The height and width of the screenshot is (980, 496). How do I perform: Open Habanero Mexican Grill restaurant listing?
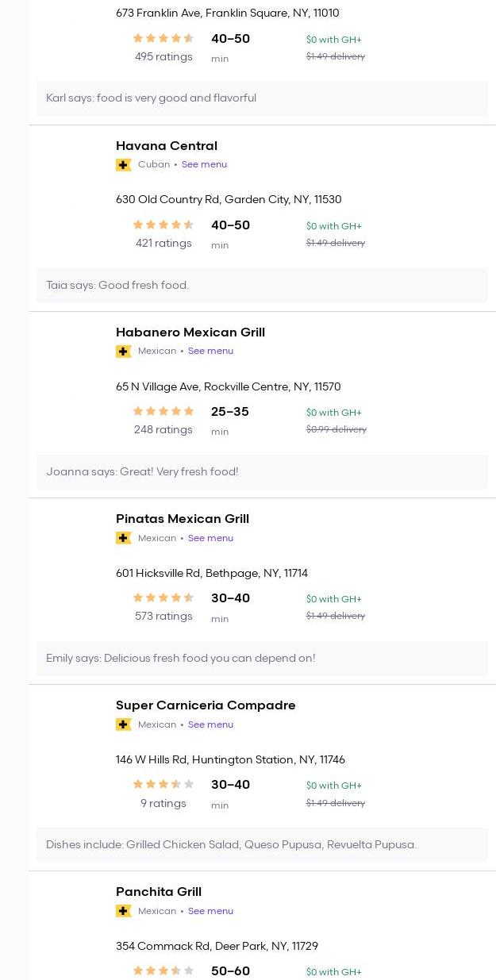pyautogui.click(x=190, y=332)
